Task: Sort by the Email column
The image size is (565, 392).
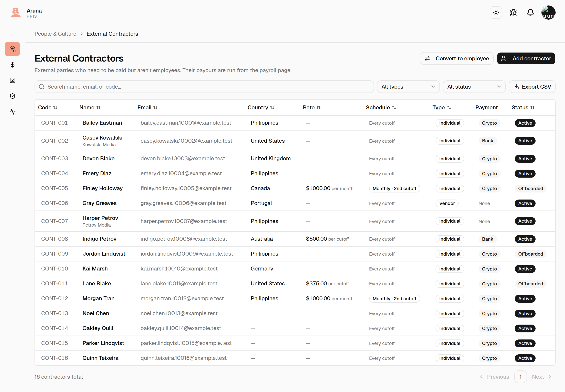Action: [x=148, y=108]
